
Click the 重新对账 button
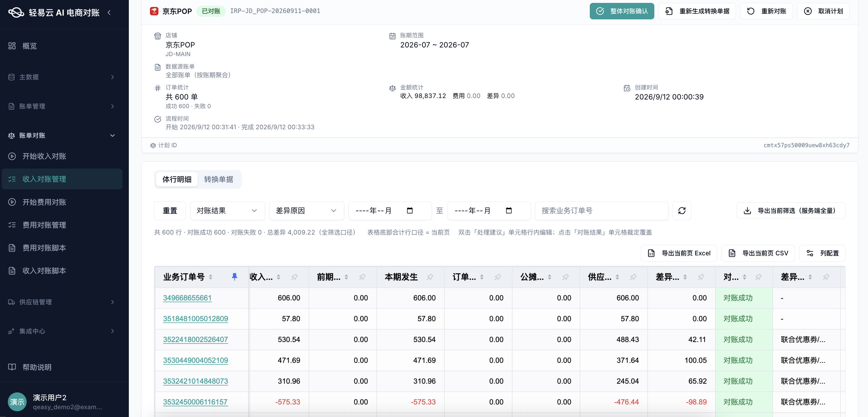(766, 11)
